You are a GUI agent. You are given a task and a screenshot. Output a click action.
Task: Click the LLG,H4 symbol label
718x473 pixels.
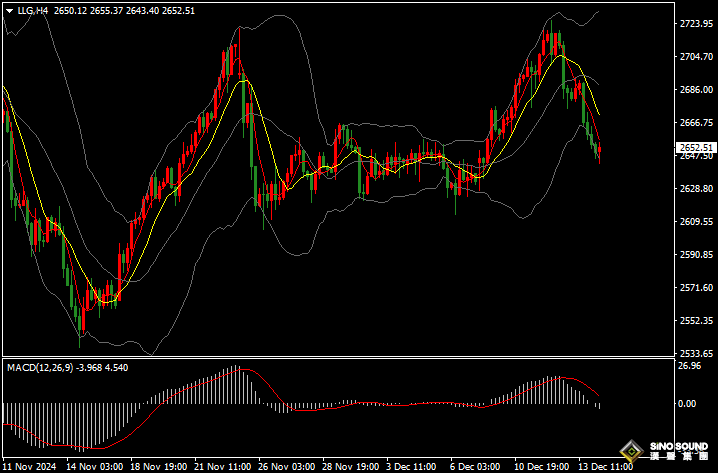33,11
